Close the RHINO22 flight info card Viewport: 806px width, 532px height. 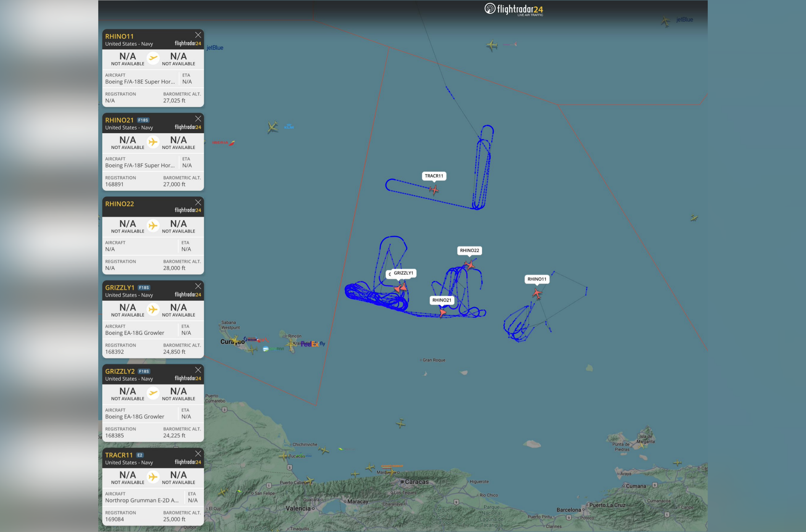(198, 202)
